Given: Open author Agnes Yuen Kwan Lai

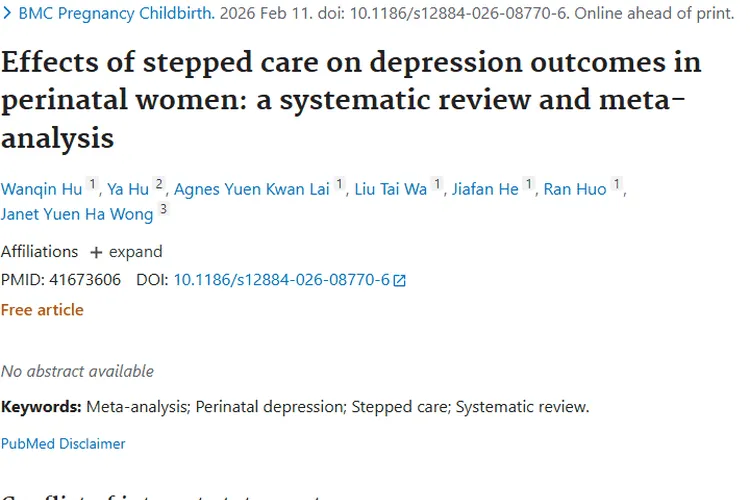Looking at the screenshot, I should [x=251, y=190].
